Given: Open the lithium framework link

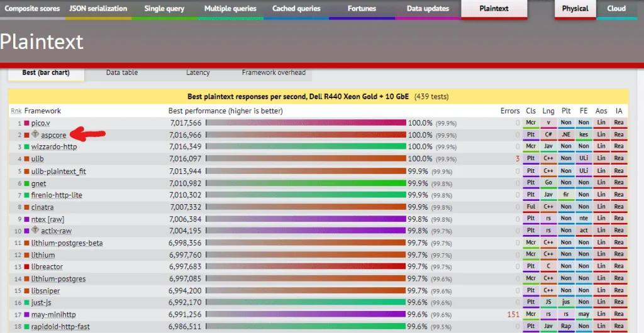Looking at the screenshot, I should click(x=43, y=255).
